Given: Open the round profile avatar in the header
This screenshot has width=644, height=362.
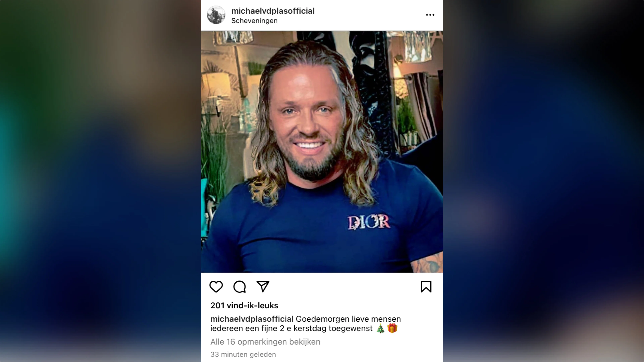Looking at the screenshot, I should pos(216,15).
